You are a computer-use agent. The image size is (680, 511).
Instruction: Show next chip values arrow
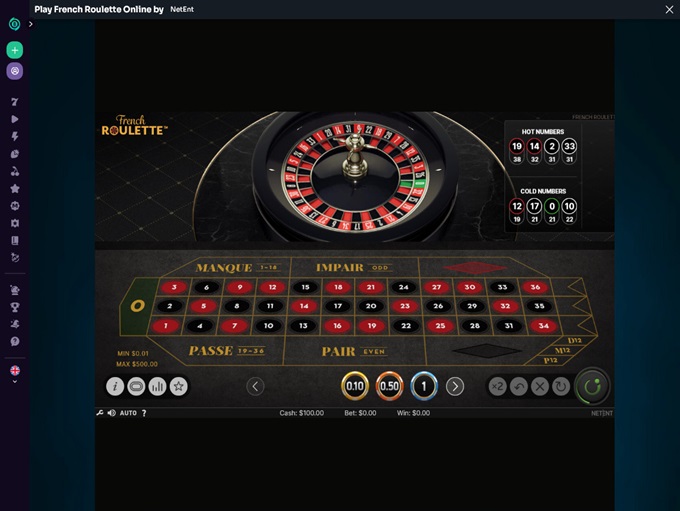[x=455, y=386]
